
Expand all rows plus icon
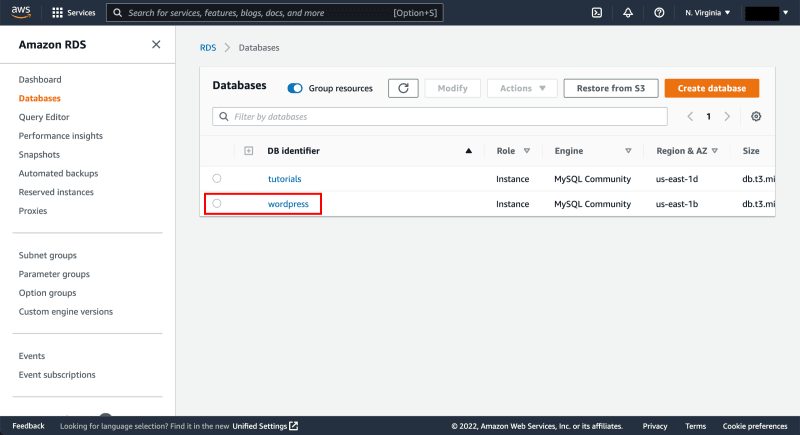(x=248, y=150)
